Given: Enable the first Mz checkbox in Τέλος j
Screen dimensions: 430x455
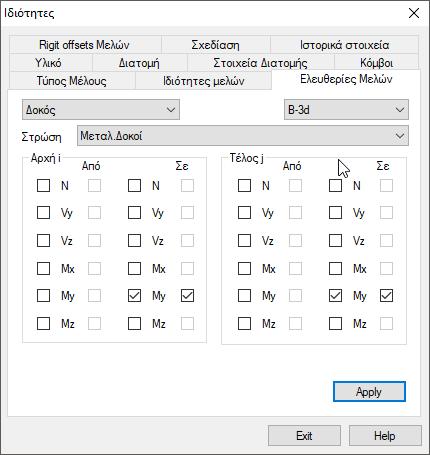Looking at the screenshot, I should [x=244, y=323].
